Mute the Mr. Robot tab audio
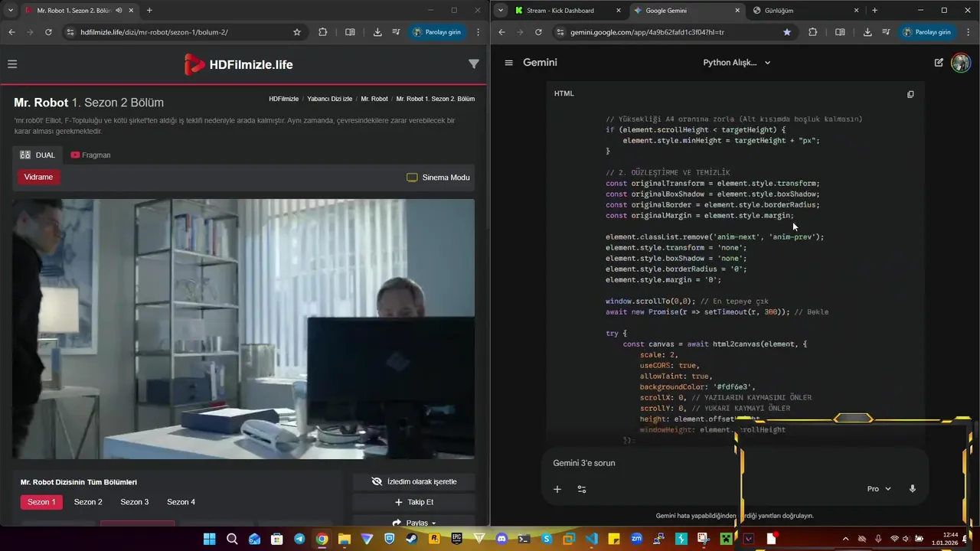Viewport: 980px width, 551px height. (x=119, y=10)
